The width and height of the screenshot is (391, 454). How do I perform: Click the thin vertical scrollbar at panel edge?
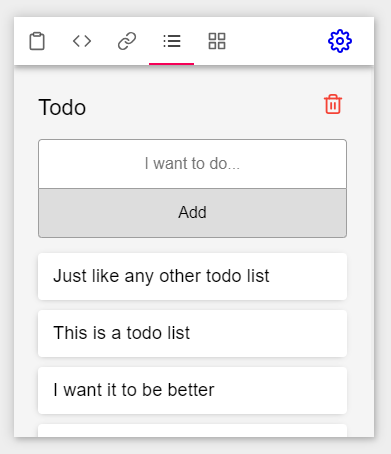click(x=373, y=223)
